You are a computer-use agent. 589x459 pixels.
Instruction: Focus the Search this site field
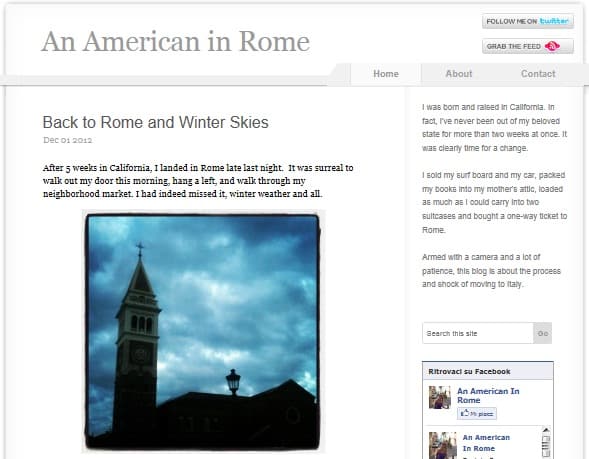(x=478, y=333)
